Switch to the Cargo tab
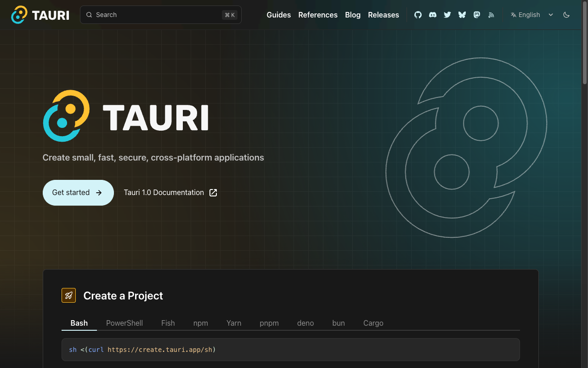588x368 pixels. 373,323
